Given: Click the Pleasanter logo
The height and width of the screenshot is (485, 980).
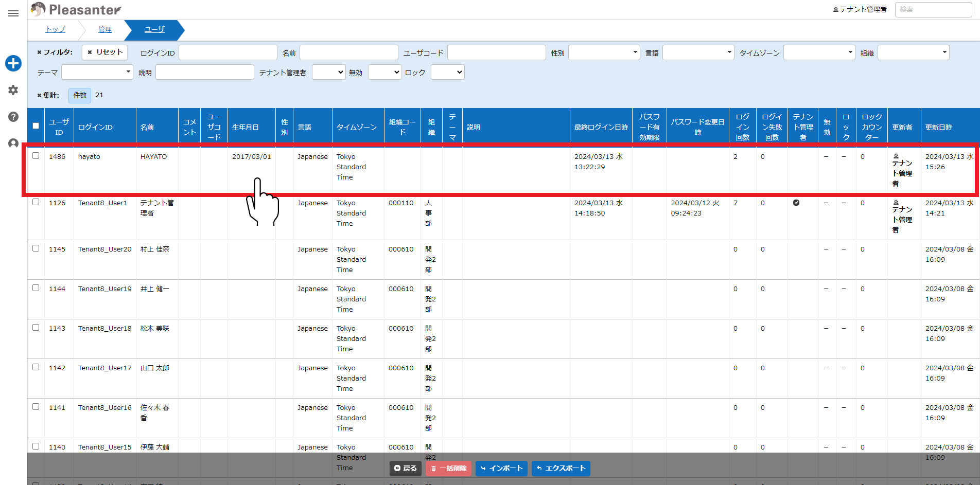Looking at the screenshot, I should 76,9.
